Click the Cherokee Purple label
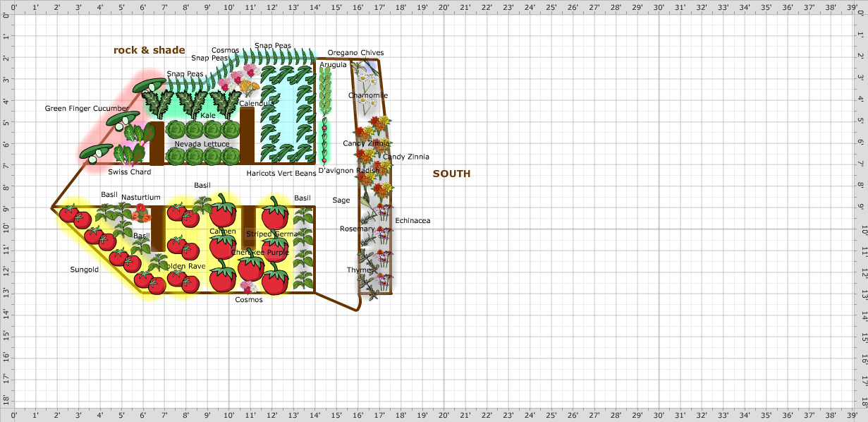Viewport: 868px width, 422px height. click(259, 251)
